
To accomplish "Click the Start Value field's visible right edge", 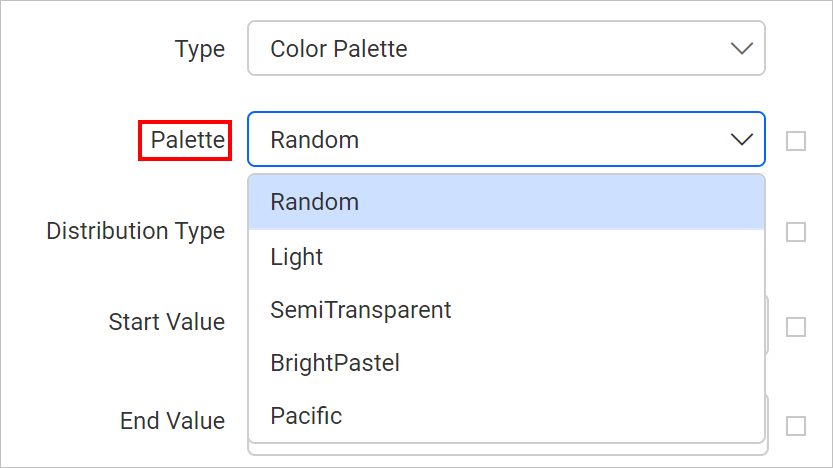I will [767, 324].
